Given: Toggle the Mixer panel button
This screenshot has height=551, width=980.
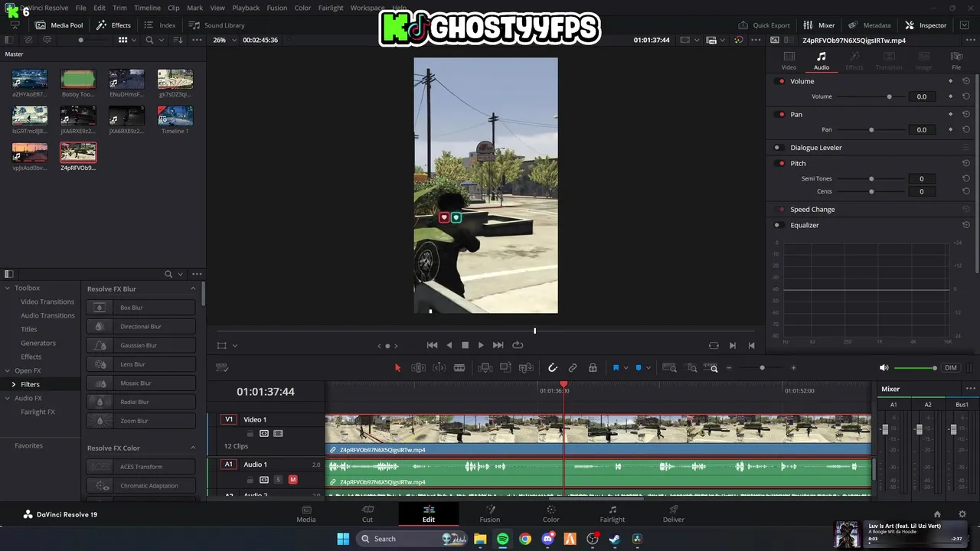Looking at the screenshot, I should point(819,25).
